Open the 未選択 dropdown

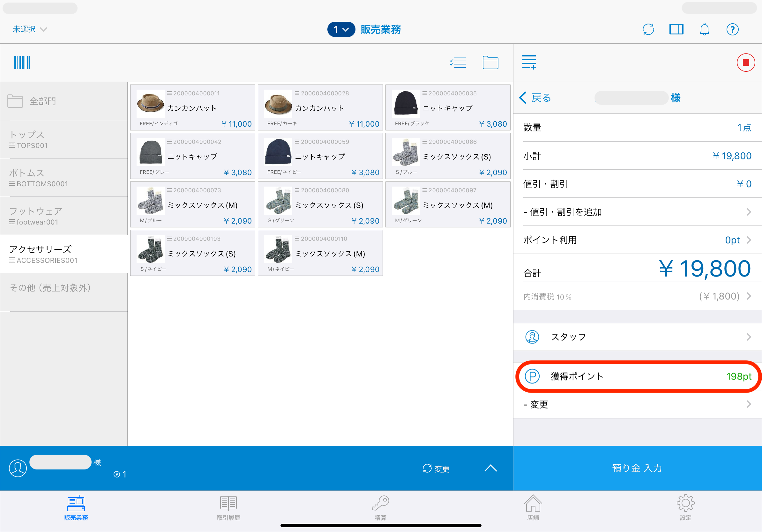click(29, 29)
